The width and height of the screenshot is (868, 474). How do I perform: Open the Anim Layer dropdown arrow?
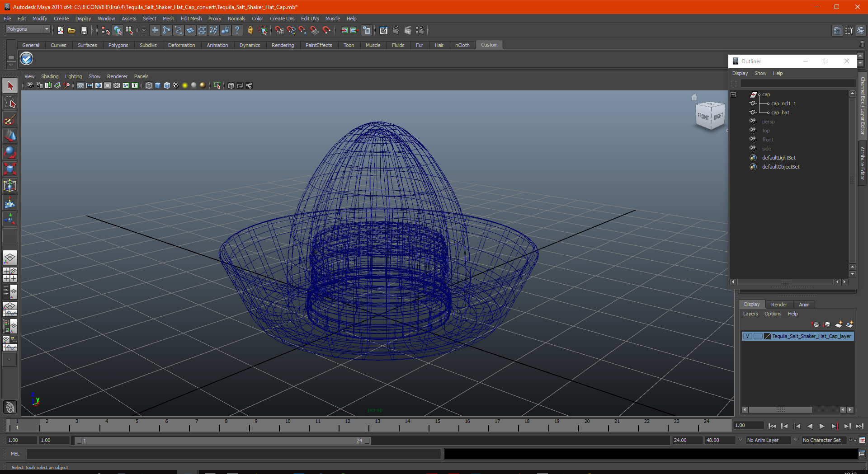point(740,440)
